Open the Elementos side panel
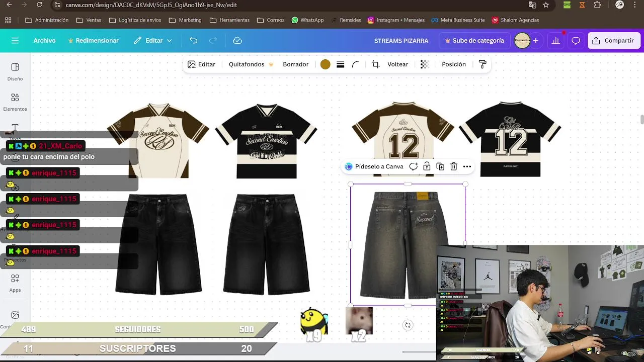644x362 pixels. point(15,102)
